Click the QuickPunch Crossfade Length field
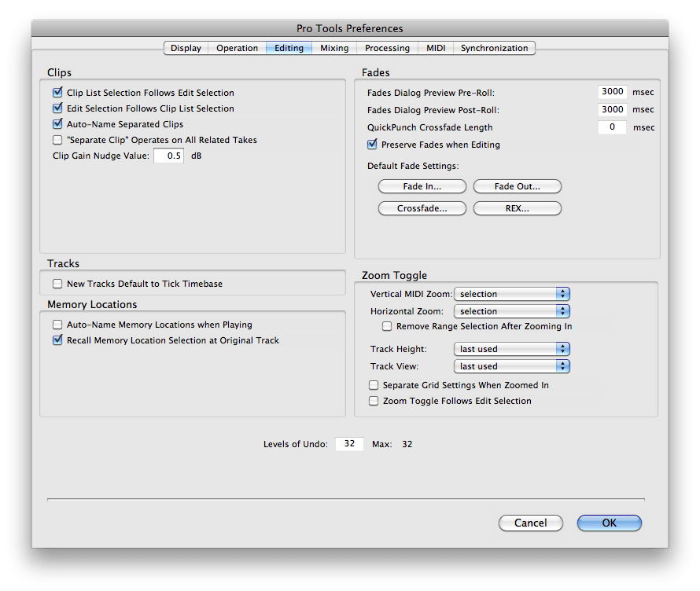 pyautogui.click(x=613, y=127)
